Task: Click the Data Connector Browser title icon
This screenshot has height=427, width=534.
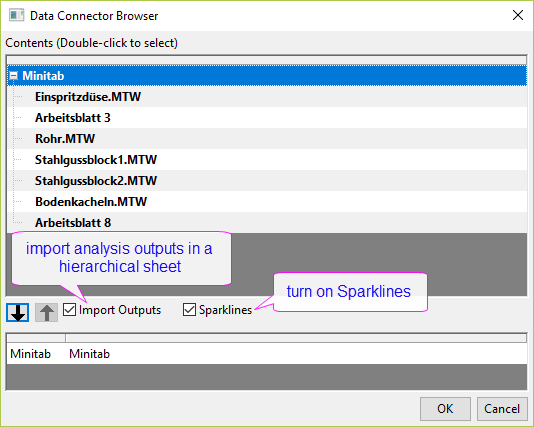Action: (x=16, y=16)
